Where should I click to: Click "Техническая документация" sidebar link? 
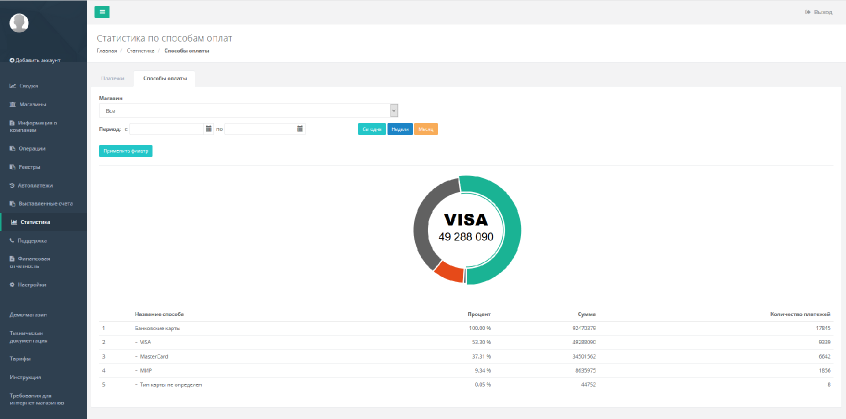[28, 337]
